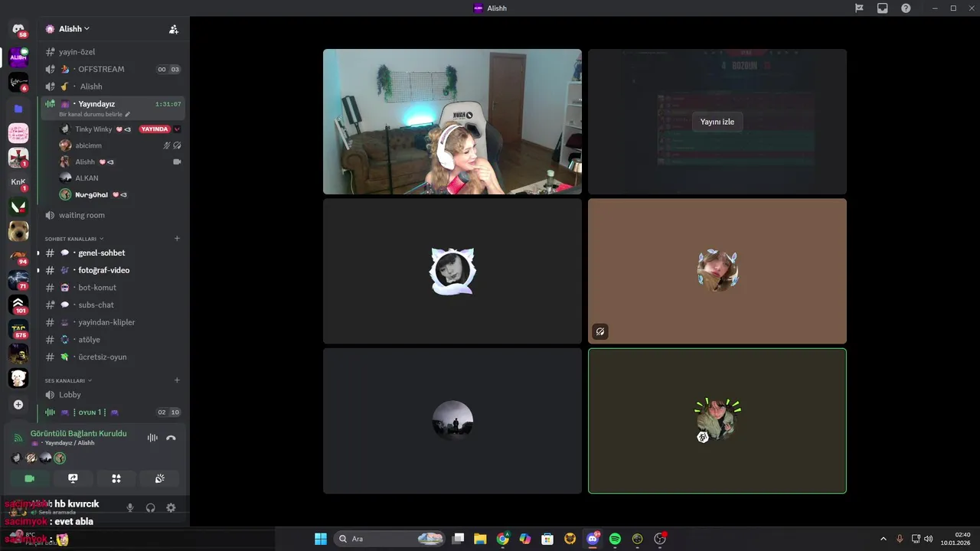Add a channel to SES KANALLARI category
Image resolution: width=980 pixels, height=551 pixels.
click(177, 380)
